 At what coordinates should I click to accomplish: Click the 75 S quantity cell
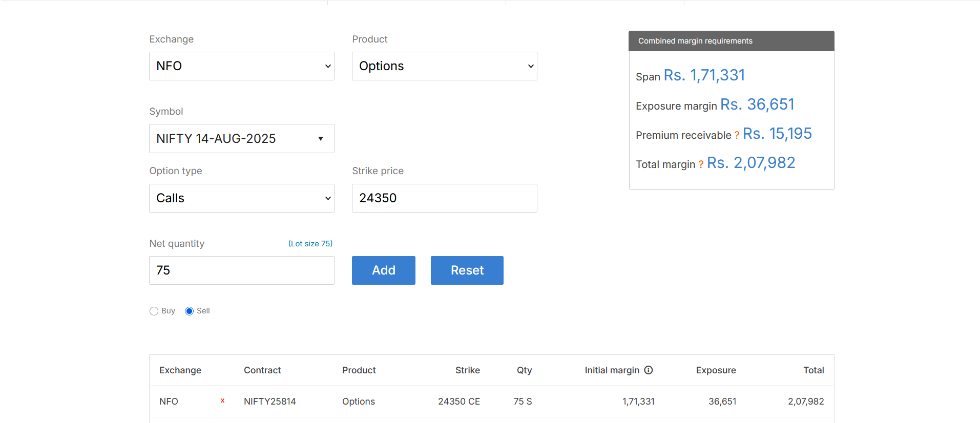(x=523, y=401)
